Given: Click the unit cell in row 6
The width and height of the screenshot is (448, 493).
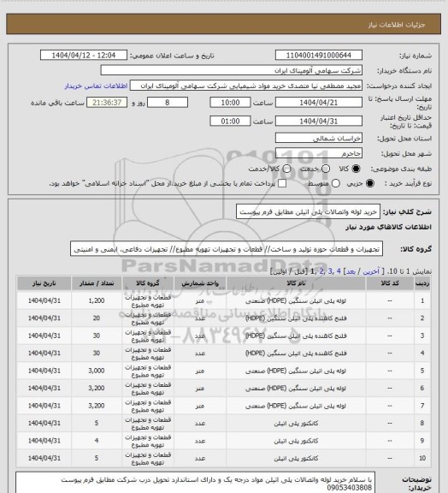Looking at the screenshot, I should coord(200,389).
